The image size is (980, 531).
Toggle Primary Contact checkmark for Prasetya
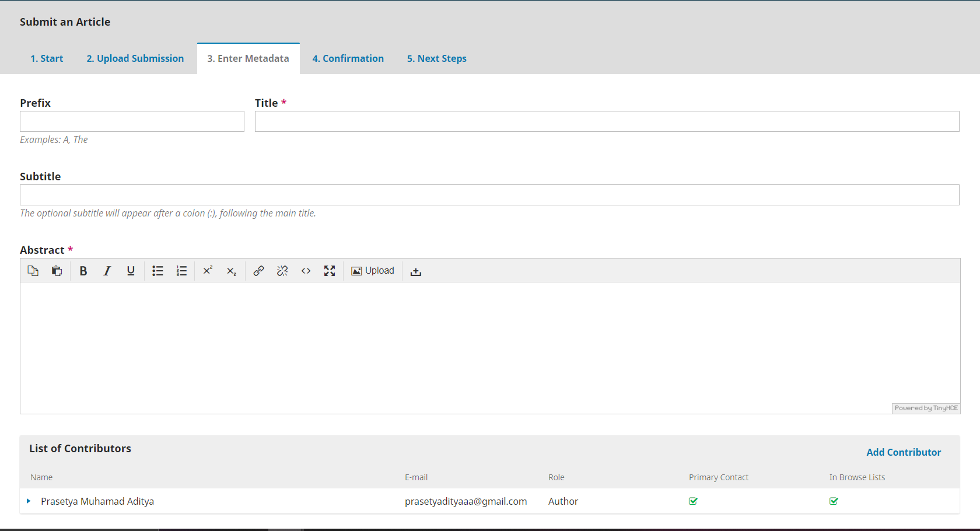pos(693,501)
